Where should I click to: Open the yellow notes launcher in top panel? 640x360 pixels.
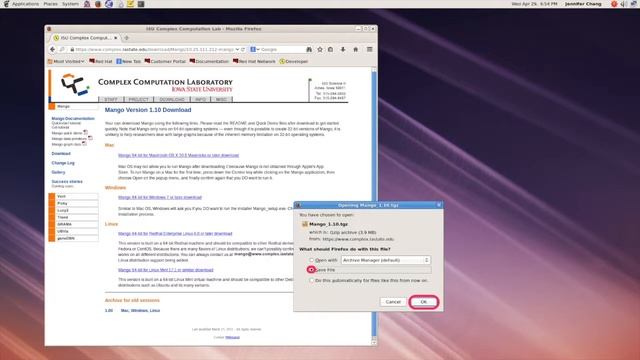point(131,4)
